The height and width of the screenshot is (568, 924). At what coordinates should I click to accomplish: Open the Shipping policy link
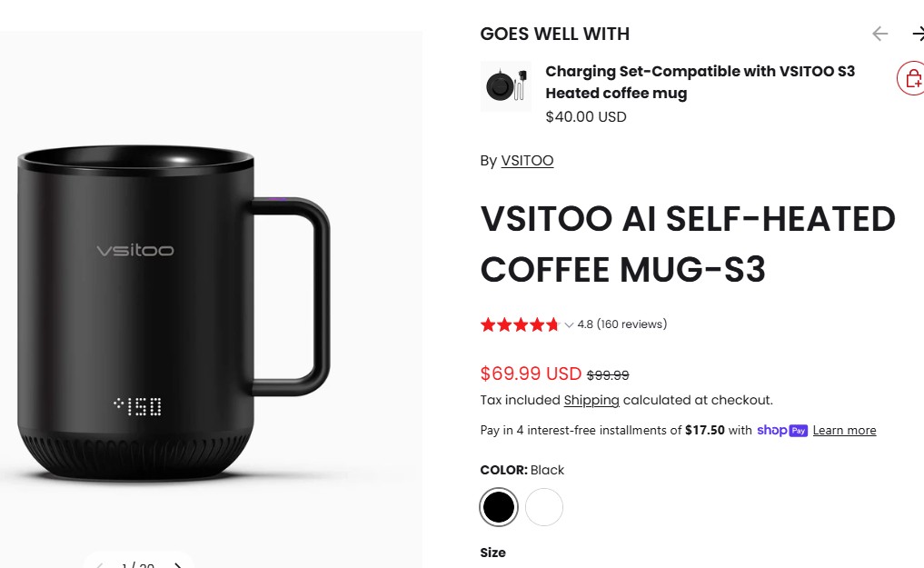pyautogui.click(x=591, y=400)
